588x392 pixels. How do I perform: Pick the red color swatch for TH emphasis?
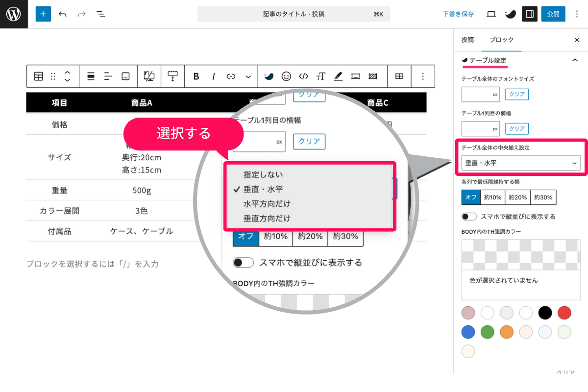pyautogui.click(x=564, y=313)
